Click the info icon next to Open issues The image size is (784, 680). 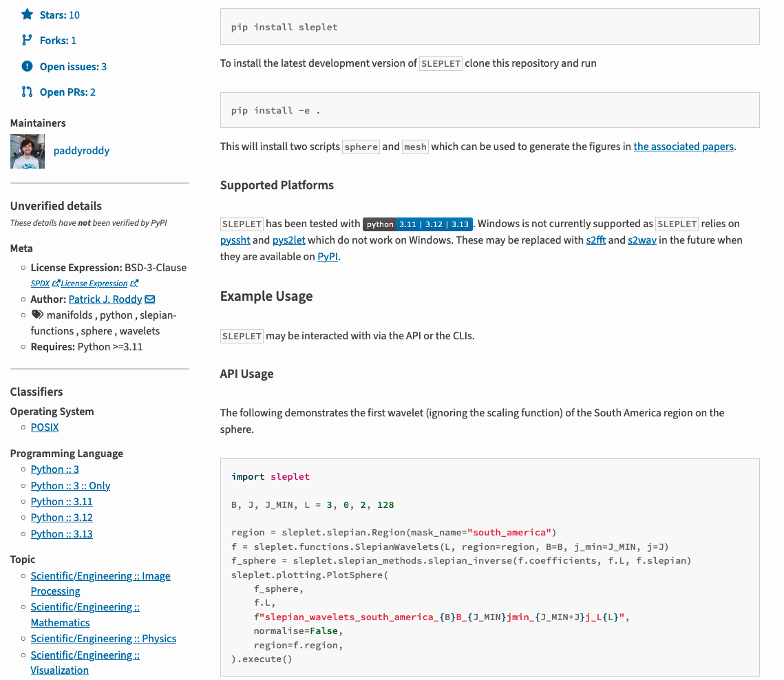click(x=28, y=66)
